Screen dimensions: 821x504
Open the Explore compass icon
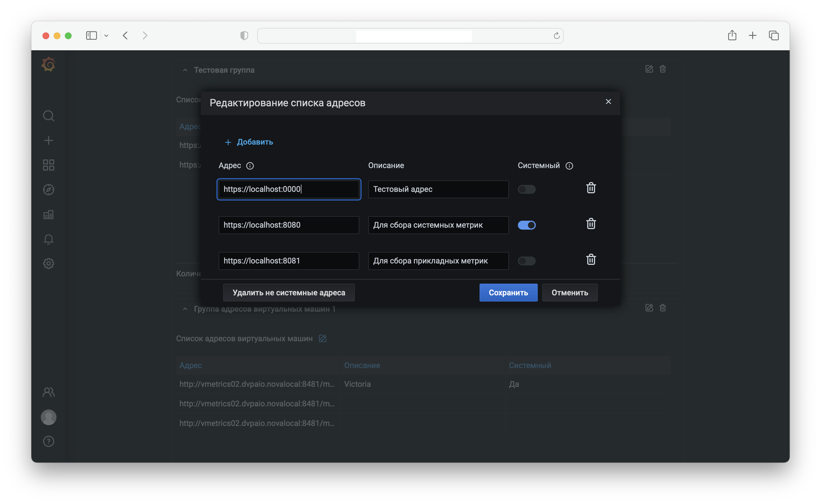pos(49,190)
